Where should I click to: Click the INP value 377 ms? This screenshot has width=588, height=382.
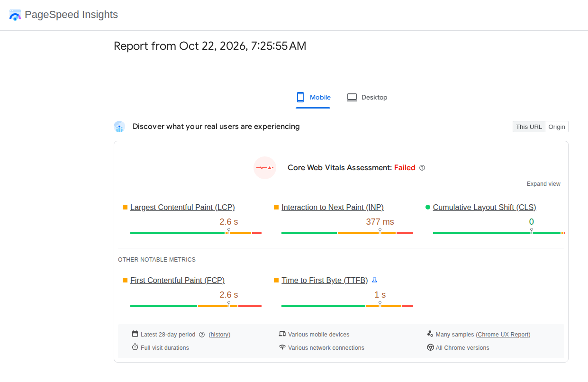pos(380,222)
